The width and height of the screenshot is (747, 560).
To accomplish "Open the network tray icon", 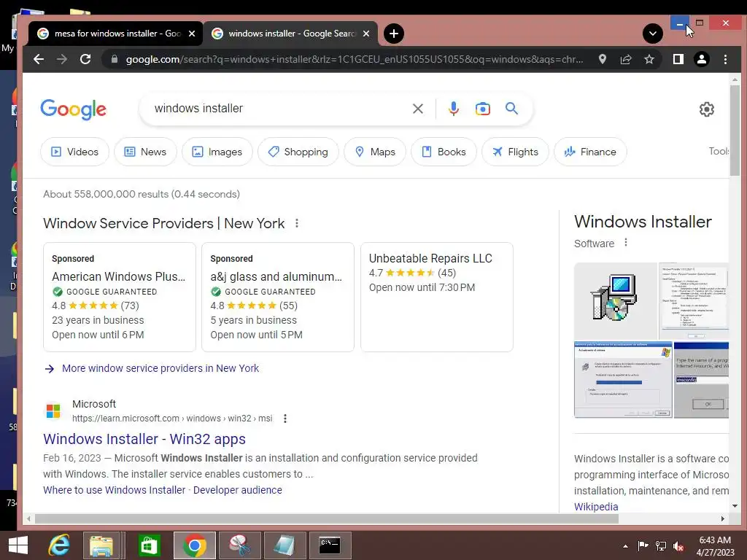I will tap(660, 546).
